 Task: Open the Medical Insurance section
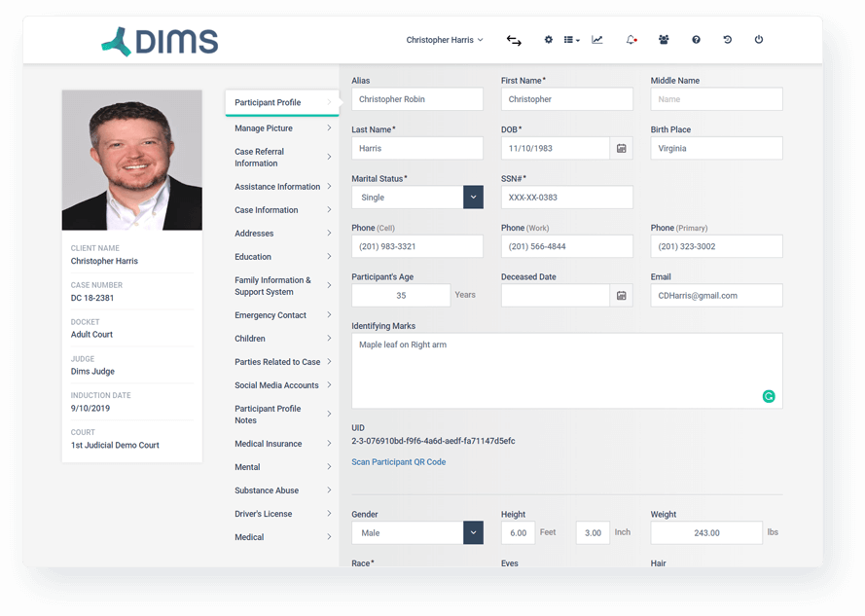point(282,444)
